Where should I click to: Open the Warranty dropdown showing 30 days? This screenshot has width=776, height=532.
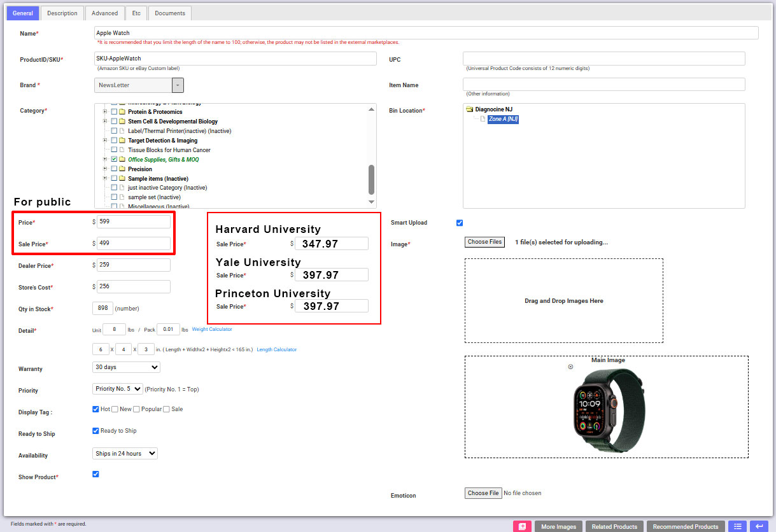click(x=126, y=367)
